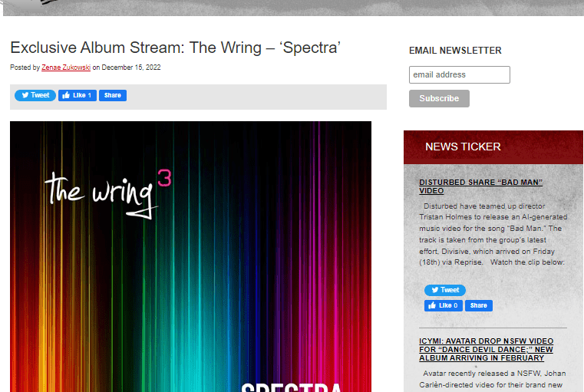Click The Wring Spectra album cover image
The width and height of the screenshot is (584, 392).
[190, 256]
